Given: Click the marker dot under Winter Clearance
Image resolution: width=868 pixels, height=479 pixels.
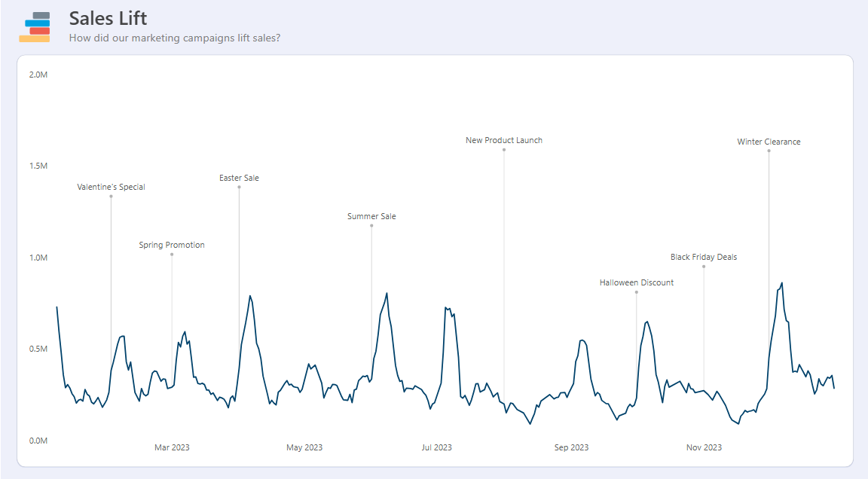Looking at the screenshot, I should pyautogui.click(x=769, y=151).
